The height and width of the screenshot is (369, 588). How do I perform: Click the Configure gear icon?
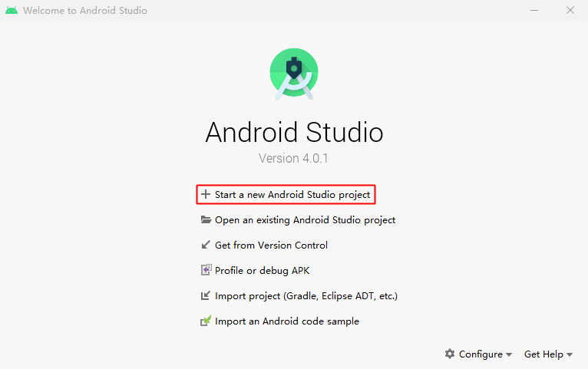coord(450,354)
